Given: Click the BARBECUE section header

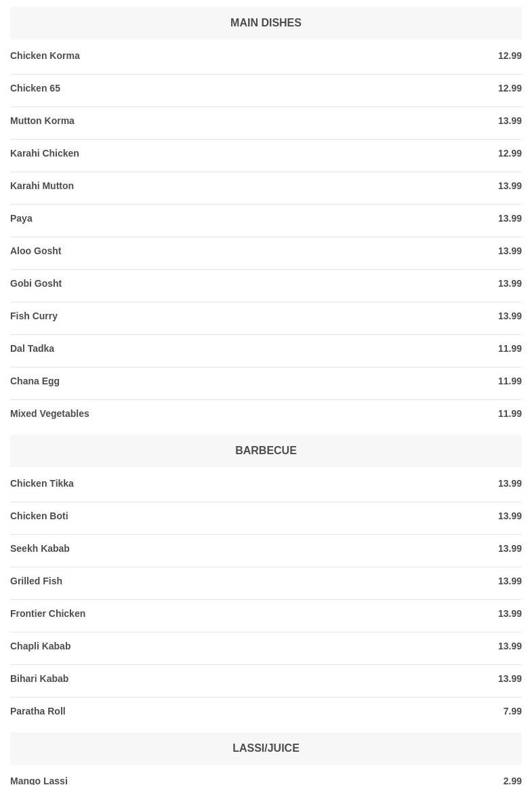Looking at the screenshot, I should pyautogui.click(x=266, y=451).
